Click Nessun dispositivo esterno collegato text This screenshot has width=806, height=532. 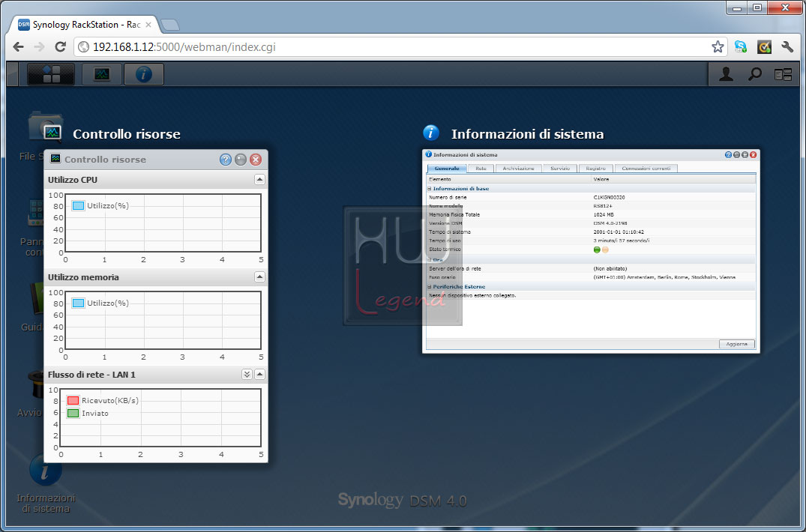472,295
